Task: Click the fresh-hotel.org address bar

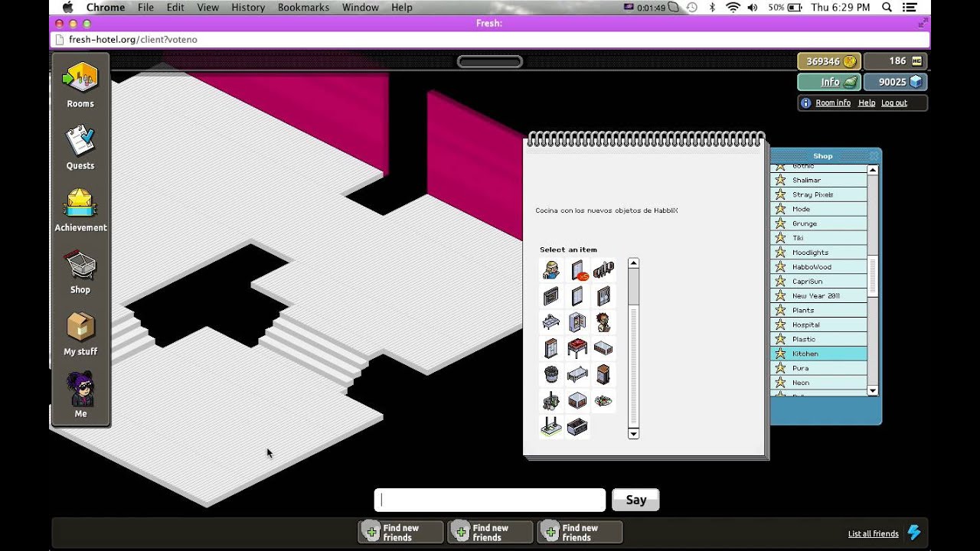Action: tap(490, 39)
